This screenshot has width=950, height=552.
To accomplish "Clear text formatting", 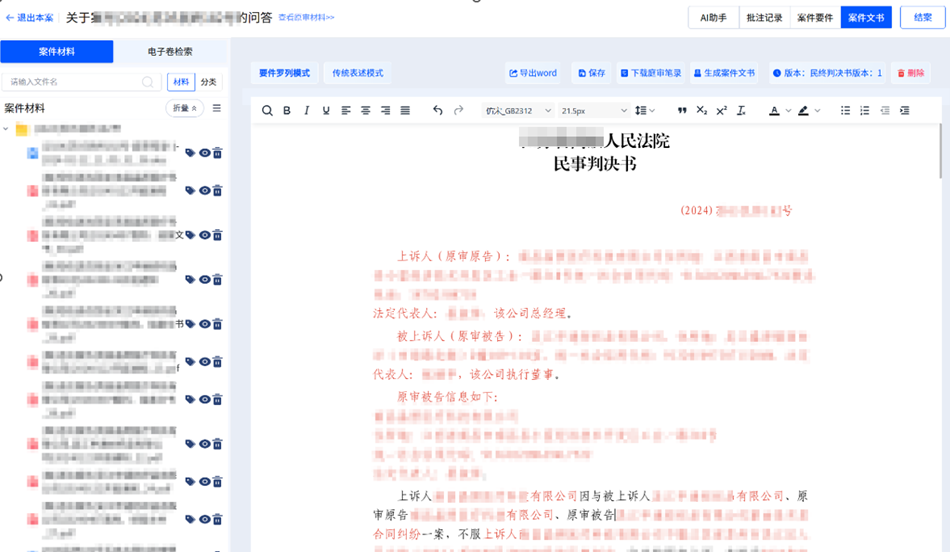I will 741,110.
